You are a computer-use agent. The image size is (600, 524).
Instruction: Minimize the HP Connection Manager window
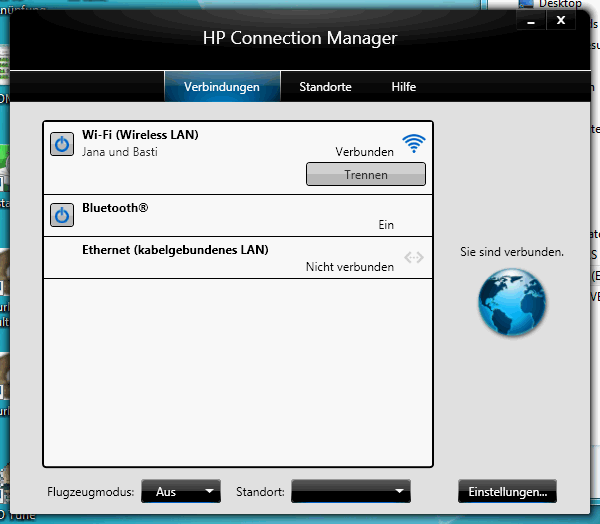531,20
